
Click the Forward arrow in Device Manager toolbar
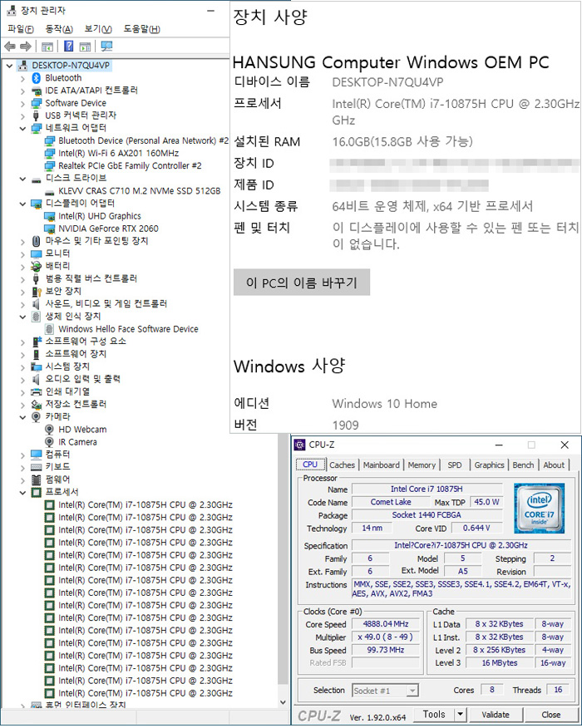coord(26,47)
